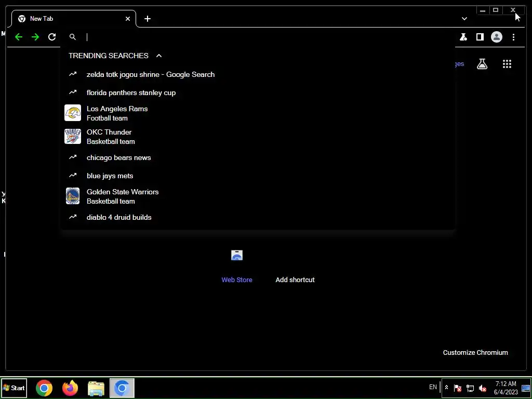Minimize the Chromium window
Screen dimensions: 532x399
click(483, 10)
